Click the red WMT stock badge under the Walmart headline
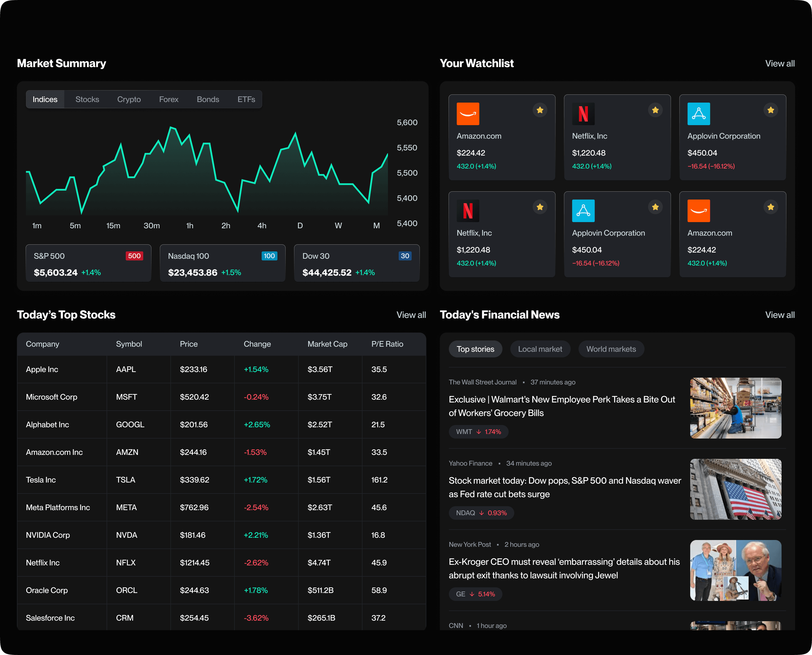This screenshot has width=812, height=655. click(478, 431)
